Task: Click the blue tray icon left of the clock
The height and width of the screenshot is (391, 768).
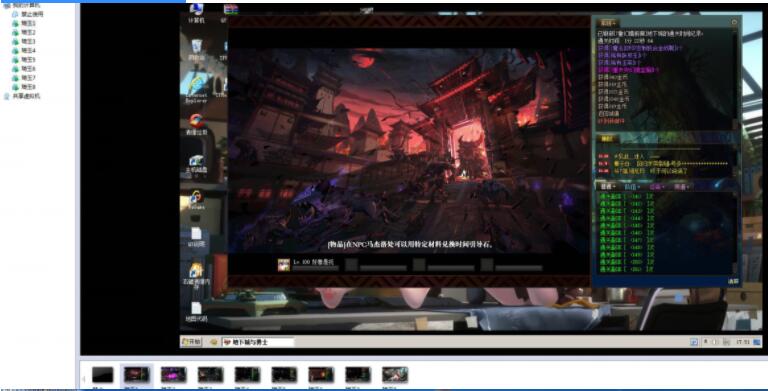Action: coord(694,342)
